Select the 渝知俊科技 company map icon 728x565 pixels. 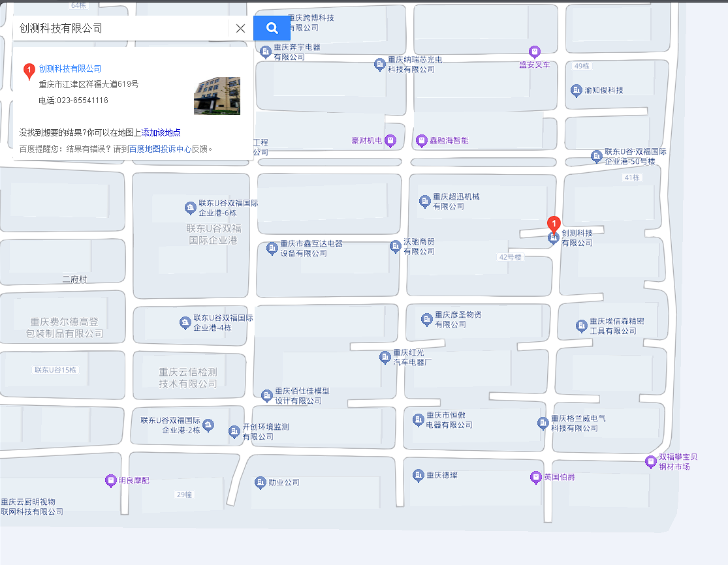click(x=576, y=90)
